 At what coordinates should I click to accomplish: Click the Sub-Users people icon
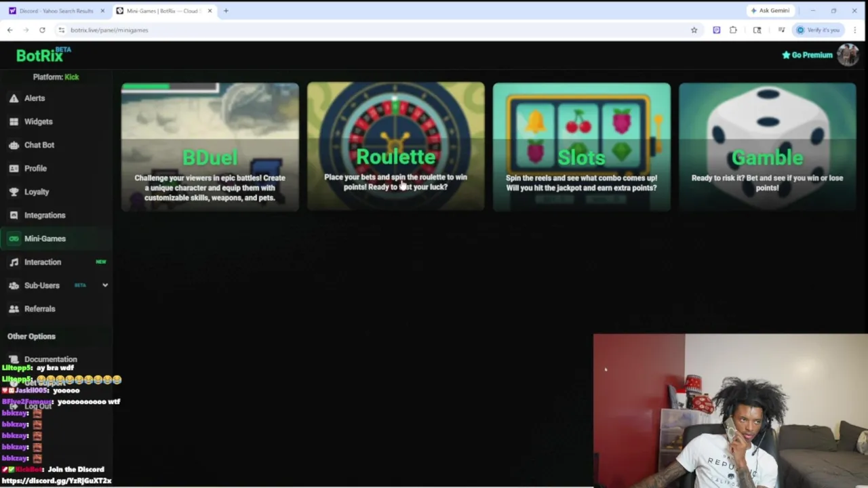point(14,285)
